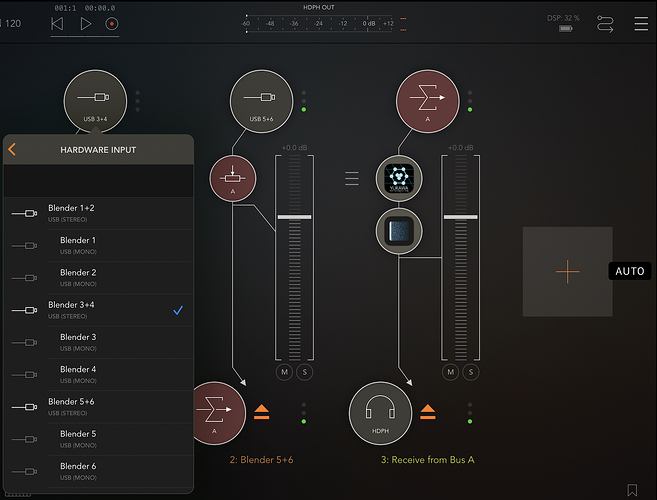Screen dimensions: 657x500
Task: Select the bottom Bus A output node
Action: coord(217,413)
